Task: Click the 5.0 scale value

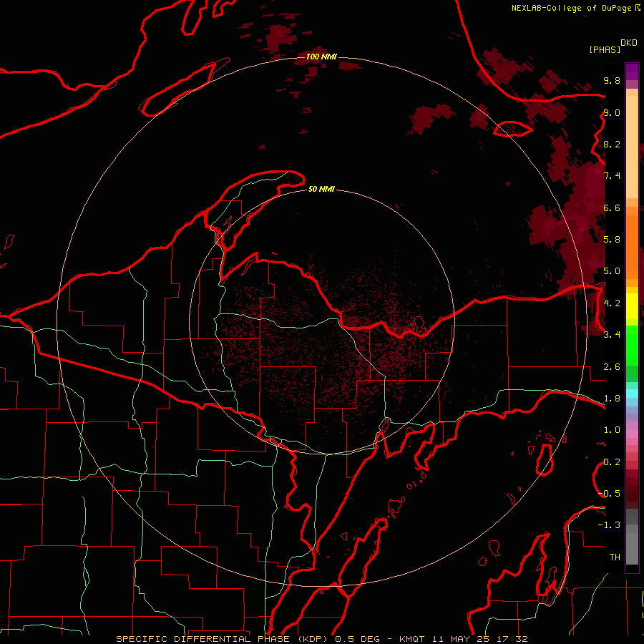Action: (612, 271)
